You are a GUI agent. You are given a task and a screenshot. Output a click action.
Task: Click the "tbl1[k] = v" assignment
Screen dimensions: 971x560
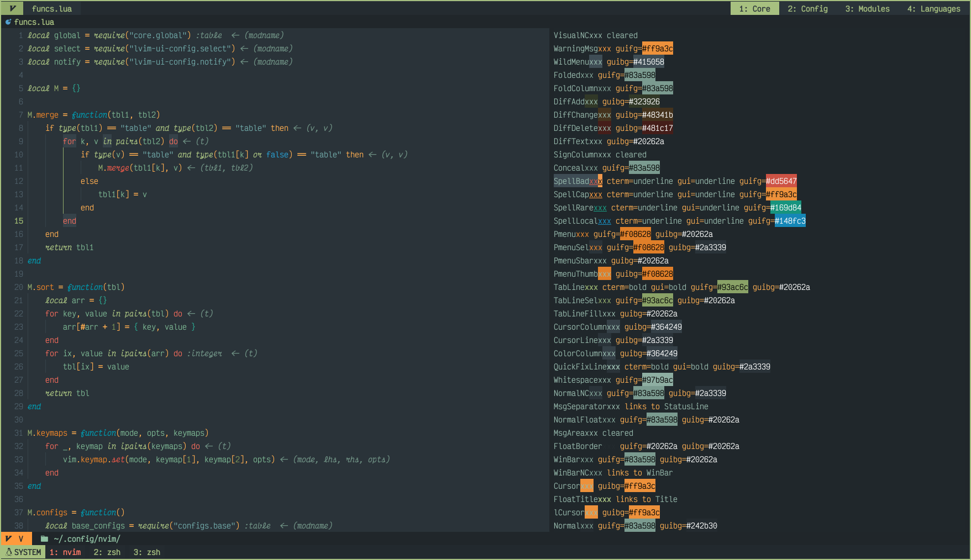[123, 194]
